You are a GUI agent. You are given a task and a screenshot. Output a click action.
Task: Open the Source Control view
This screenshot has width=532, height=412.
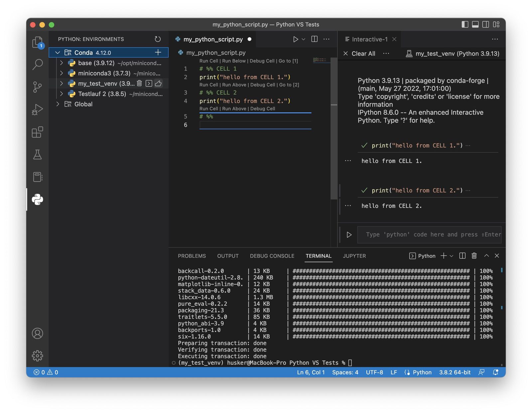pos(37,87)
